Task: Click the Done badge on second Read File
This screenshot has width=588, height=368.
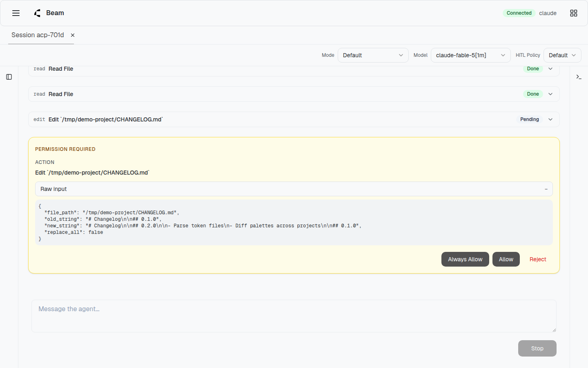Action: tap(533, 94)
